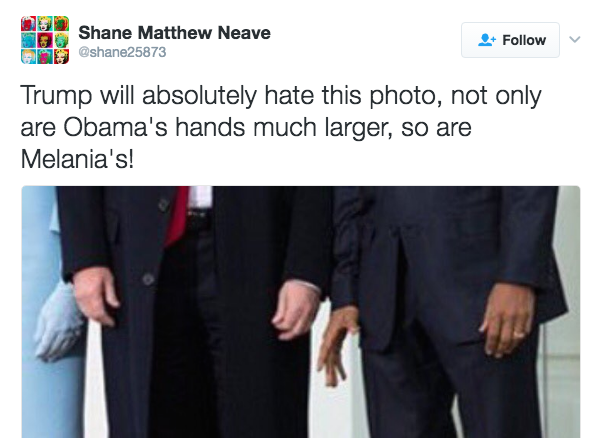
Task: Click the word "Melania's!" in the tweet
Action: (77, 159)
